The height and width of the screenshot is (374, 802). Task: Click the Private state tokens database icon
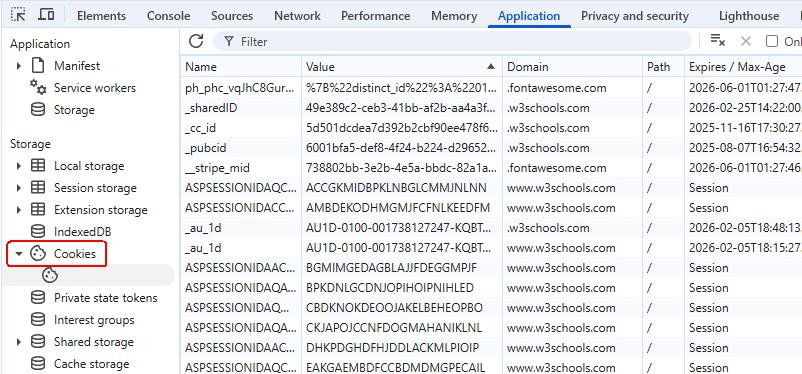pos(38,298)
